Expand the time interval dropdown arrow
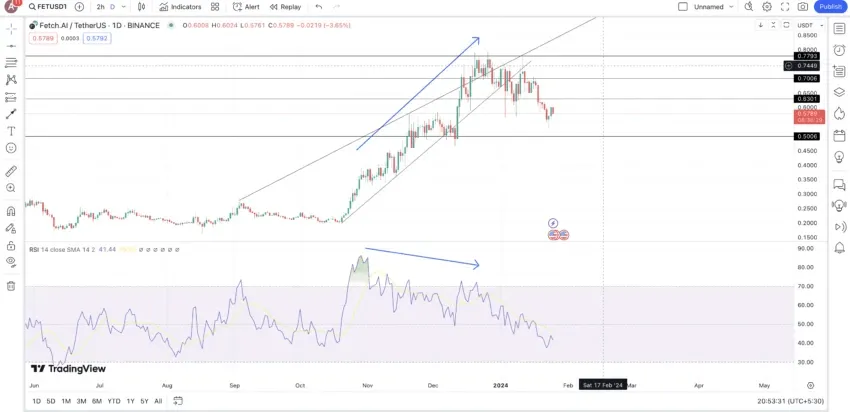 point(124,7)
